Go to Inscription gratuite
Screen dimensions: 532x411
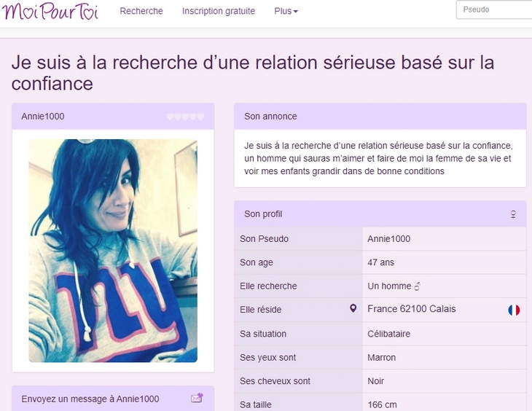(x=219, y=11)
